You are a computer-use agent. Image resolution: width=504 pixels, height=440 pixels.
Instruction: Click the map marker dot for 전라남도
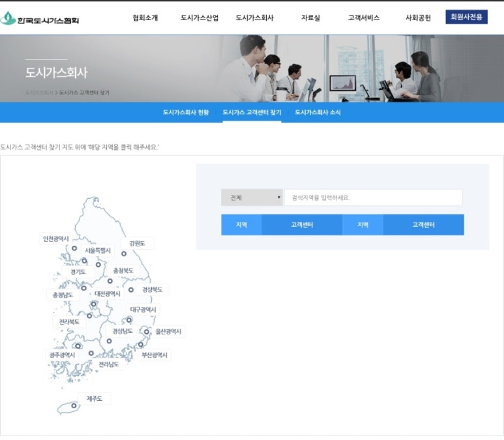[x=91, y=353]
